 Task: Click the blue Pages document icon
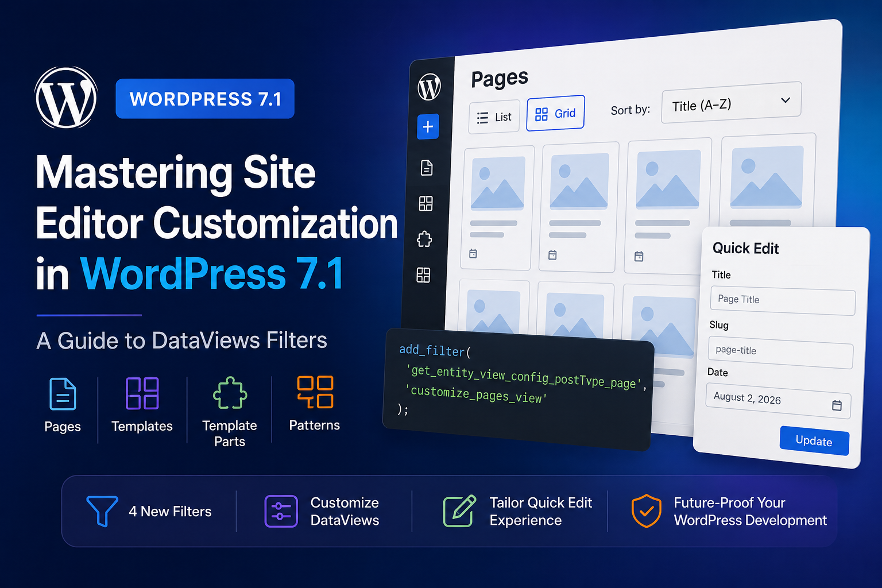click(x=63, y=394)
